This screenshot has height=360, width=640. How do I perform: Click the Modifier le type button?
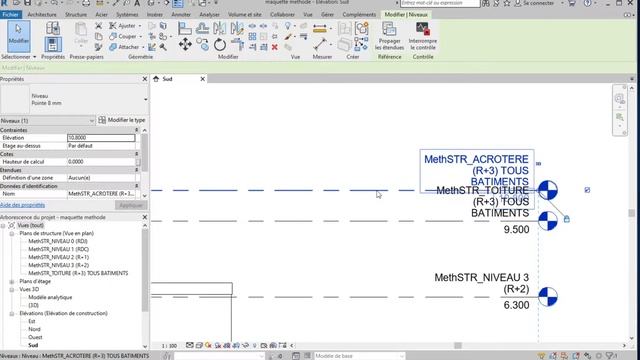click(x=122, y=120)
